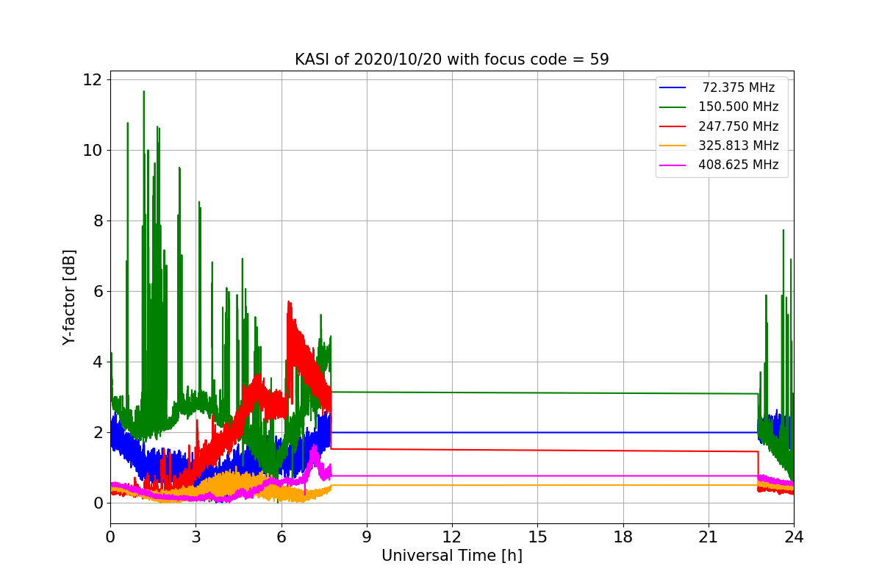Click the x-axis tick label '12'
The height and width of the screenshot is (588, 882).
coord(452,537)
